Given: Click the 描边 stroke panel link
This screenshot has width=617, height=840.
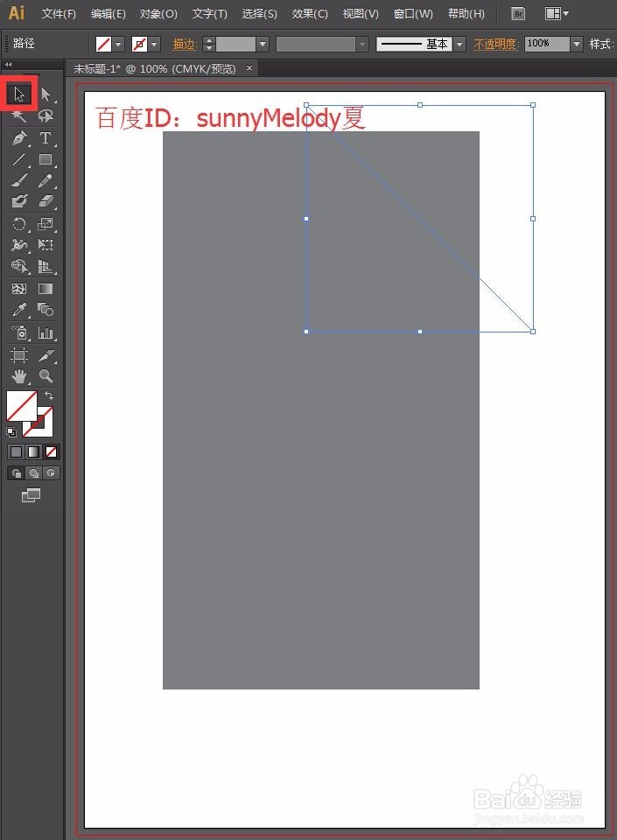Looking at the screenshot, I should click(185, 44).
